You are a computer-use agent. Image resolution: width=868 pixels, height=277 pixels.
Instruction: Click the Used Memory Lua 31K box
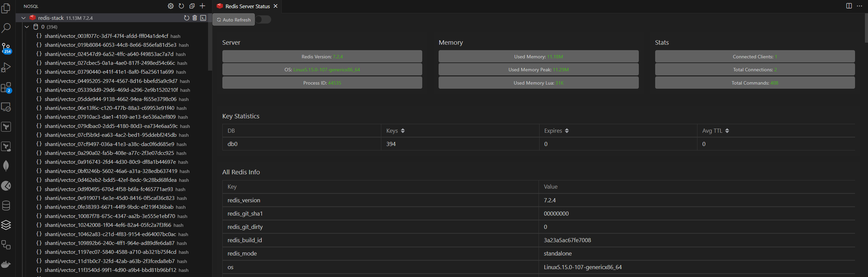[x=539, y=83]
